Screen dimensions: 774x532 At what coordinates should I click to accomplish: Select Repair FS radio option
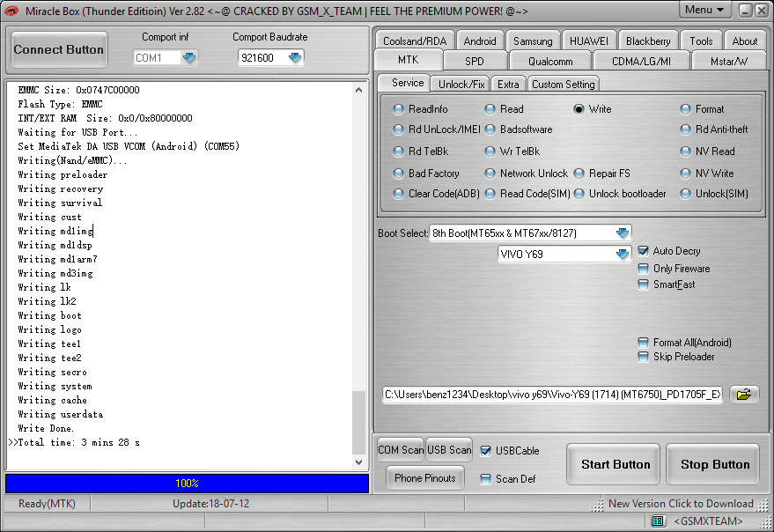[579, 174]
